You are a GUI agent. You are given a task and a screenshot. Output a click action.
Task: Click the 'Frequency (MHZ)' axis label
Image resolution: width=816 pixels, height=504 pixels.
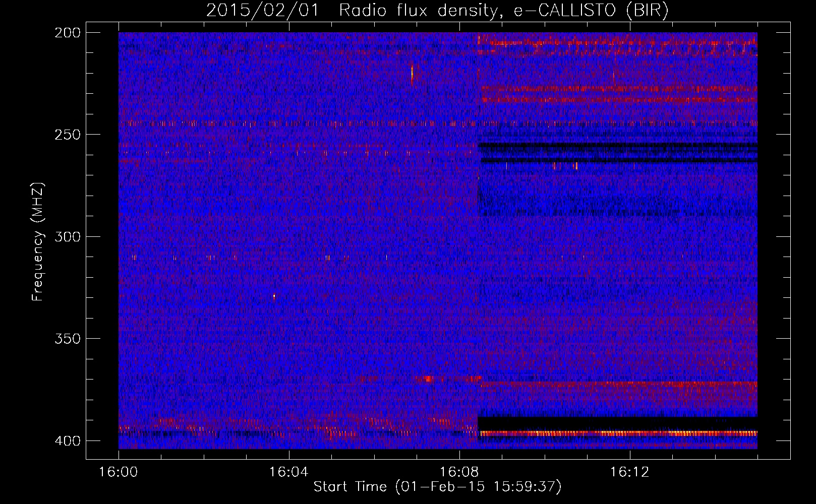(37, 242)
